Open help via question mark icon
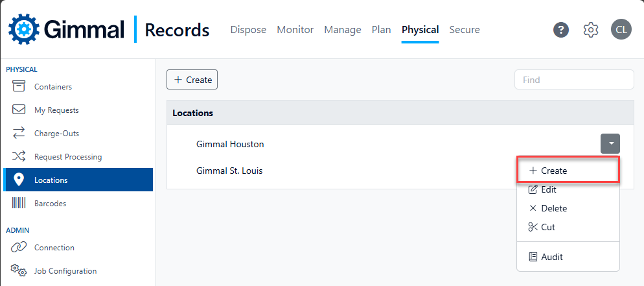The image size is (644, 286). click(x=561, y=30)
